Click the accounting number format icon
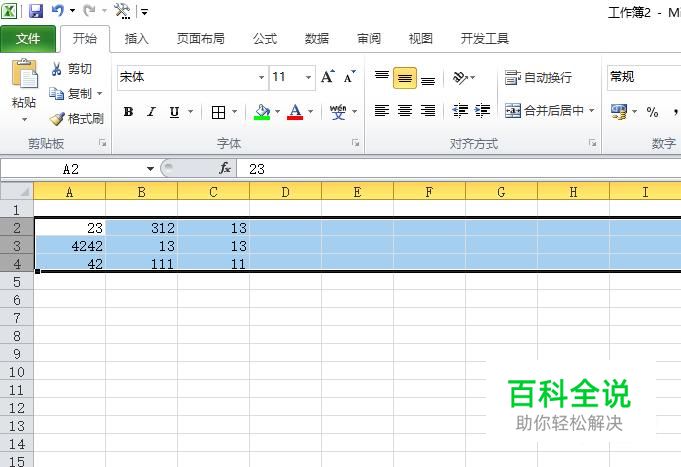Image resolution: width=681 pixels, height=467 pixels. coord(619,112)
